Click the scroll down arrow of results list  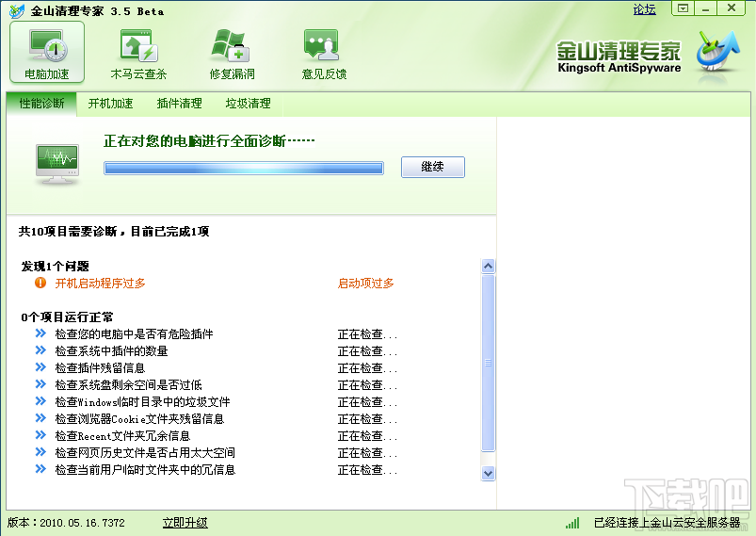488,473
